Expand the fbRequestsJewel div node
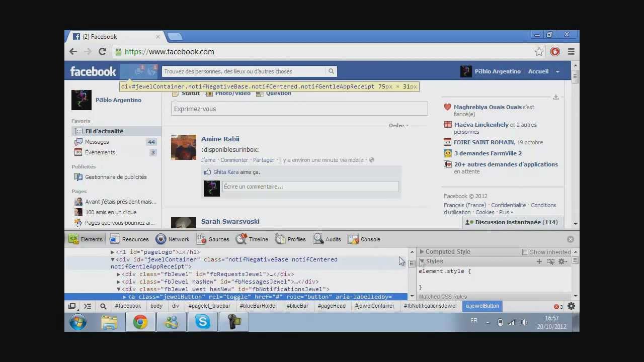Viewport: 644px width, 362px height. click(x=119, y=275)
